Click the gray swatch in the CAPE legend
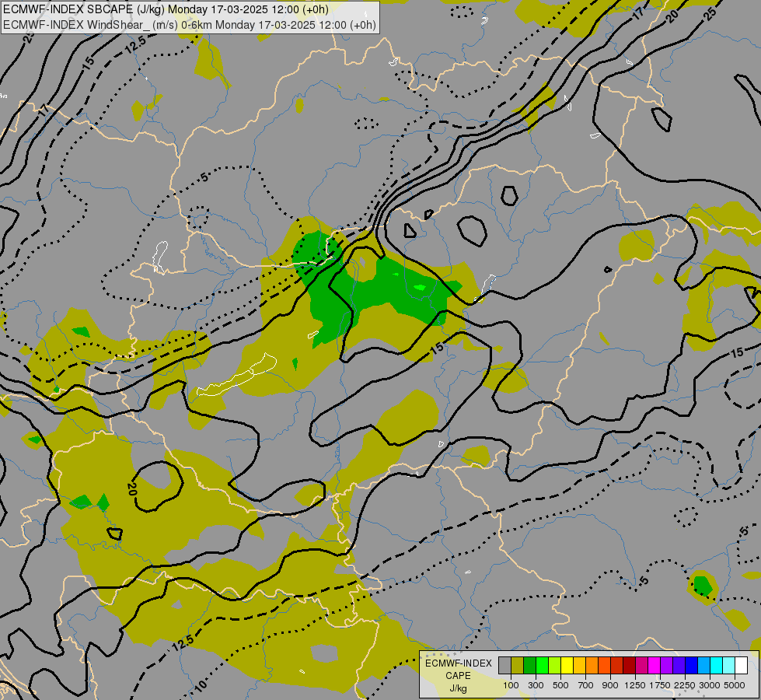The image size is (761, 700). tap(504, 665)
